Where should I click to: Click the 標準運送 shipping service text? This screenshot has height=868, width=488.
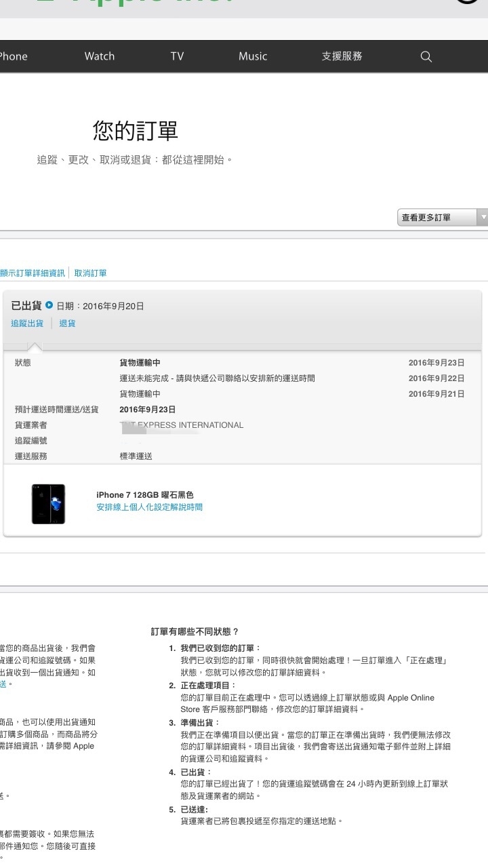[136, 456]
